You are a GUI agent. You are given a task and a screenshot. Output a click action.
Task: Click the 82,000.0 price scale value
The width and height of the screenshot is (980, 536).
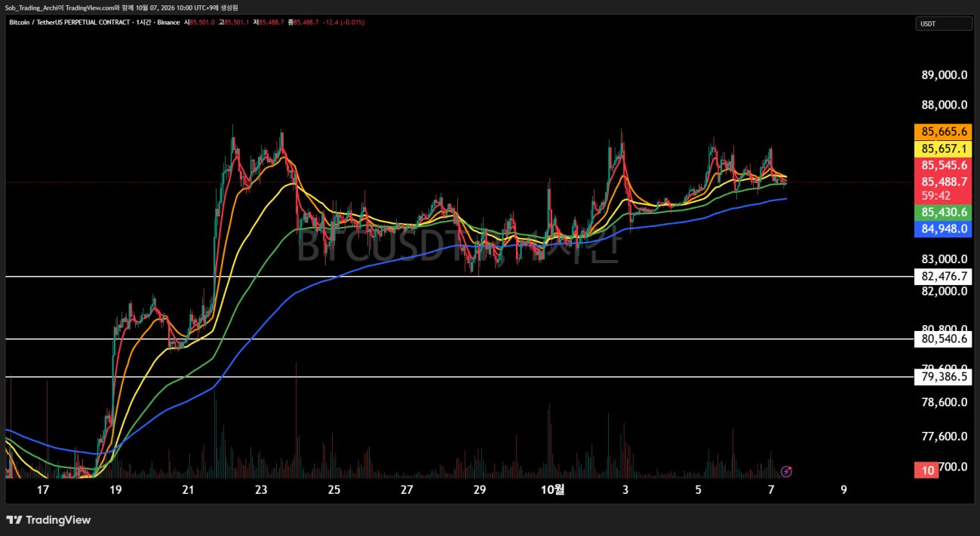click(x=945, y=291)
